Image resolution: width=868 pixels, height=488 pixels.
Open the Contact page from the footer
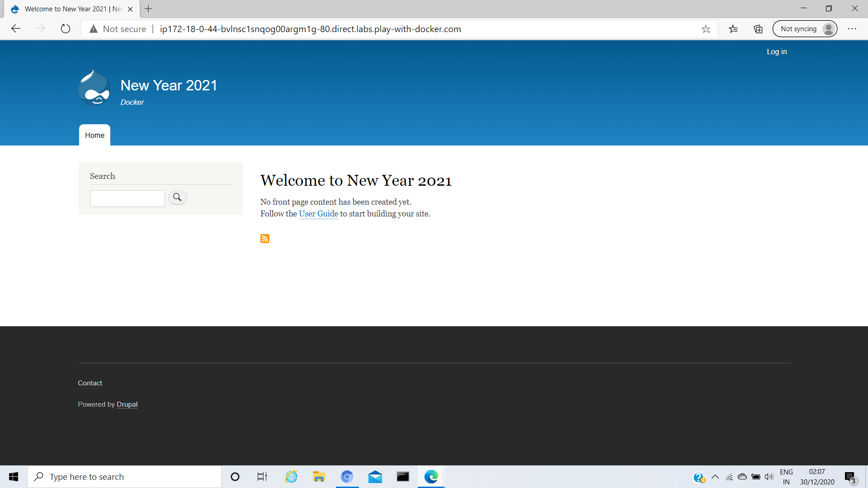coord(90,383)
